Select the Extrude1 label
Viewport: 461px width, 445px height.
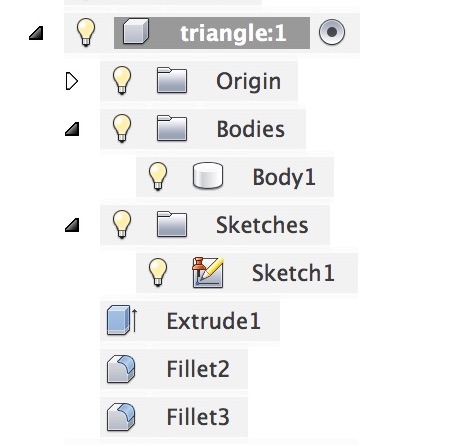pos(213,321)
